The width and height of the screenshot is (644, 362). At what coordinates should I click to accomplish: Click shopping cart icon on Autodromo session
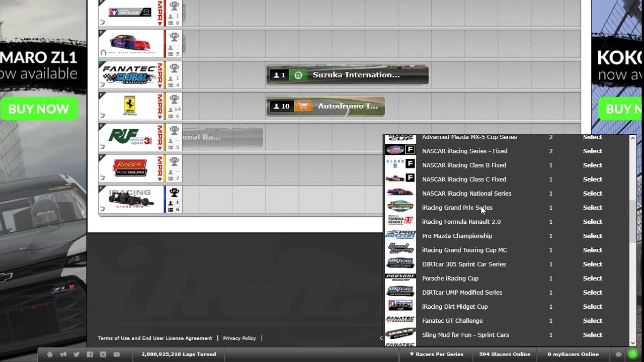pyautogui.click(x=303, y=106)
